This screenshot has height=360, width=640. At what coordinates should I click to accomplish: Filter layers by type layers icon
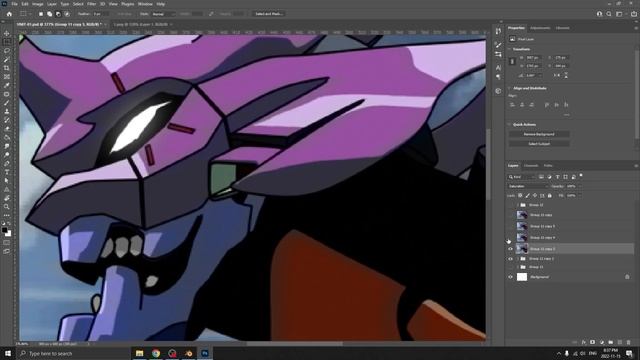click(x=558, y=177)
